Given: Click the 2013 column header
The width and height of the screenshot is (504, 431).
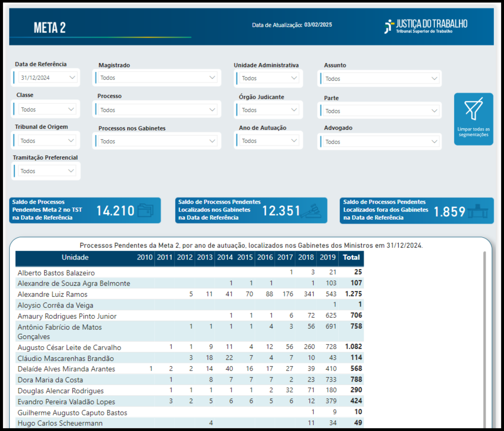Looking at the screenshot, I should click(x=205, y=257).
